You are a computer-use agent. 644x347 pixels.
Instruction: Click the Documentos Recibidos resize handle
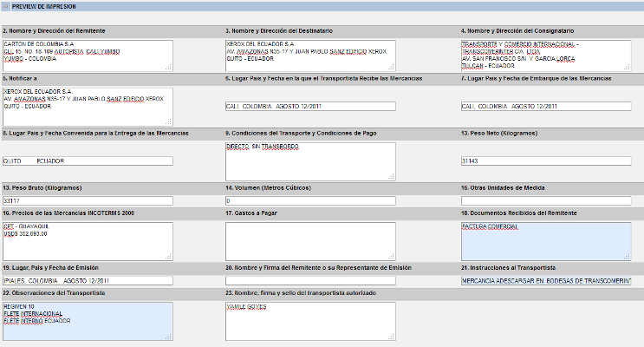[628, 257]
